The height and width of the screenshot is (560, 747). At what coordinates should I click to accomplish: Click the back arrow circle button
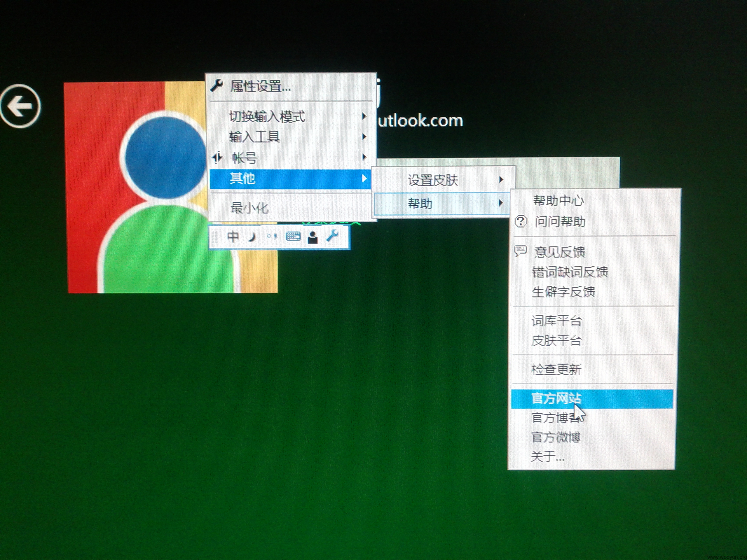tap(20, 106)
